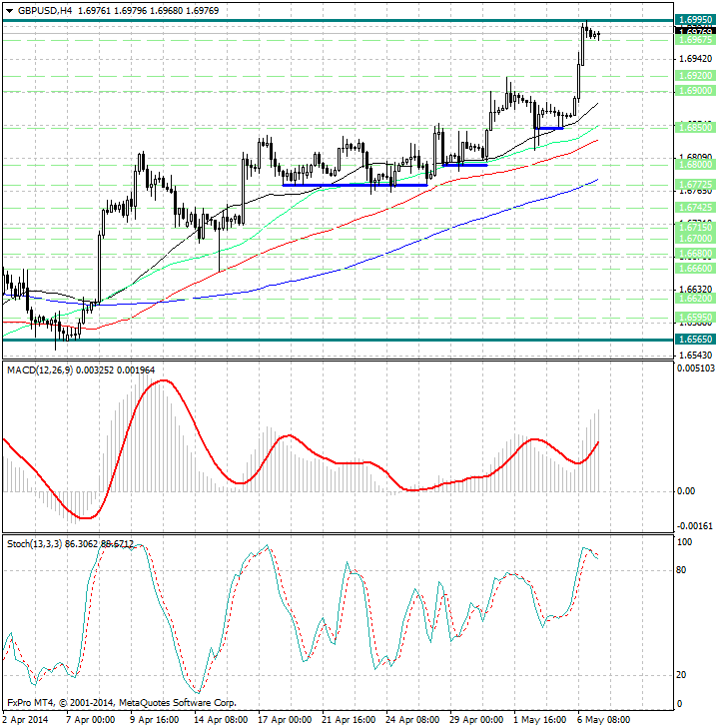The width and height of the screenshot is (716, 728).
Task: Click the 7 Apr 00:00 time label
Action: click(x=90, y=720)
